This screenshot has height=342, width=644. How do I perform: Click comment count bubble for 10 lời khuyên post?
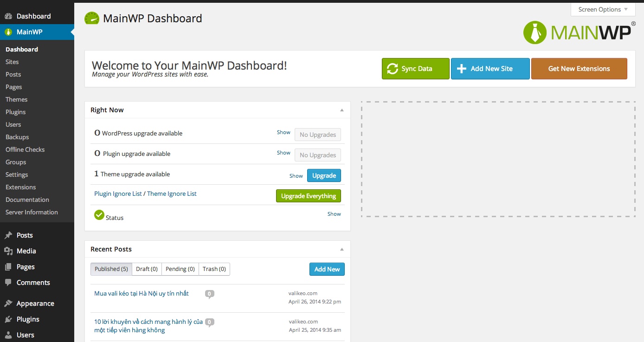click(210, 323)
